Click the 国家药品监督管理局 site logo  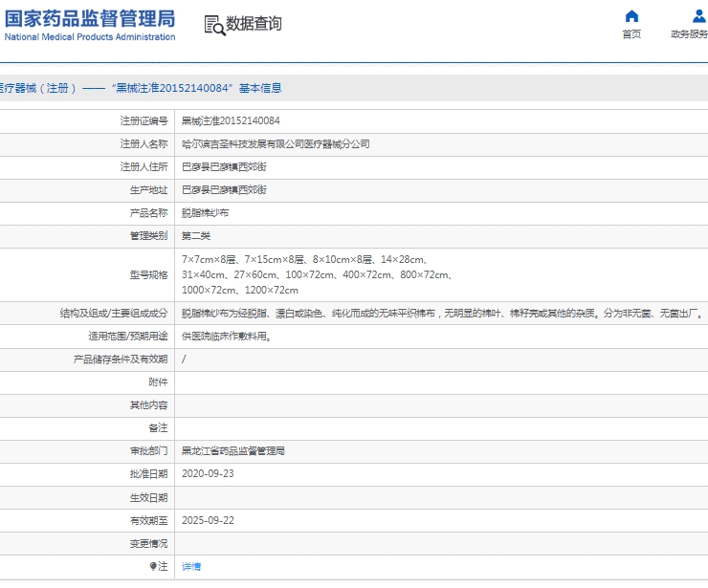coord(89,25)
